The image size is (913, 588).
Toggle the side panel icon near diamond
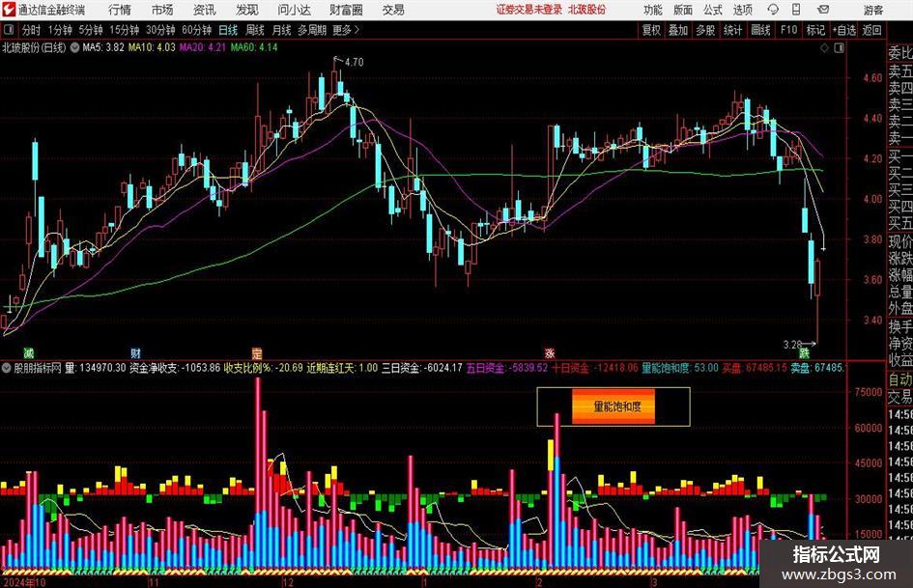[839, 48]
